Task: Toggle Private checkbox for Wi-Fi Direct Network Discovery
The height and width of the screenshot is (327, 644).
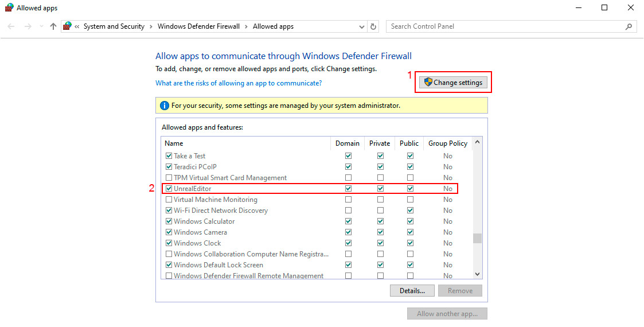Action: [x=380, y=211]
